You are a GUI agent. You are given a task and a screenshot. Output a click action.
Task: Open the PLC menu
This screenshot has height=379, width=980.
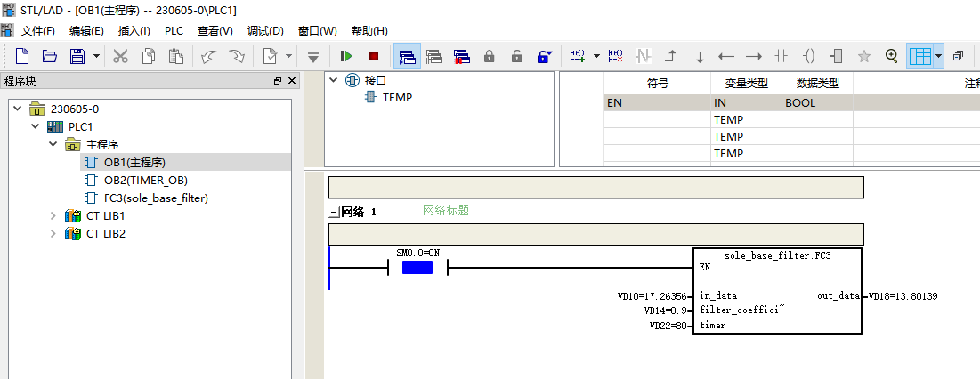(174, 30)
